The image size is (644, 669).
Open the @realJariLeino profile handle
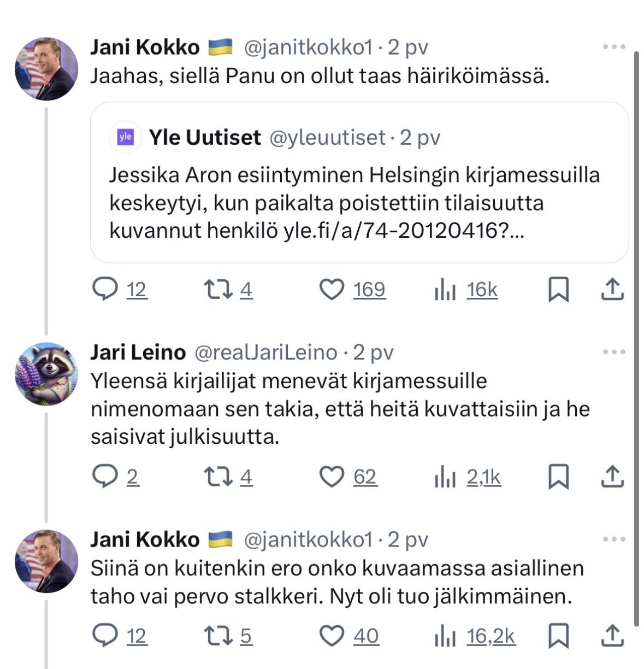tap(266, 353)
